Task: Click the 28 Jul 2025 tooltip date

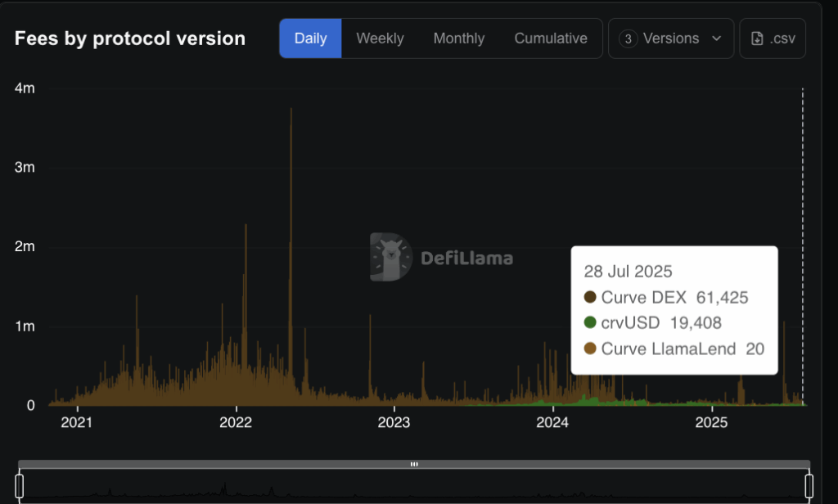Action: (x=628, y=272)
